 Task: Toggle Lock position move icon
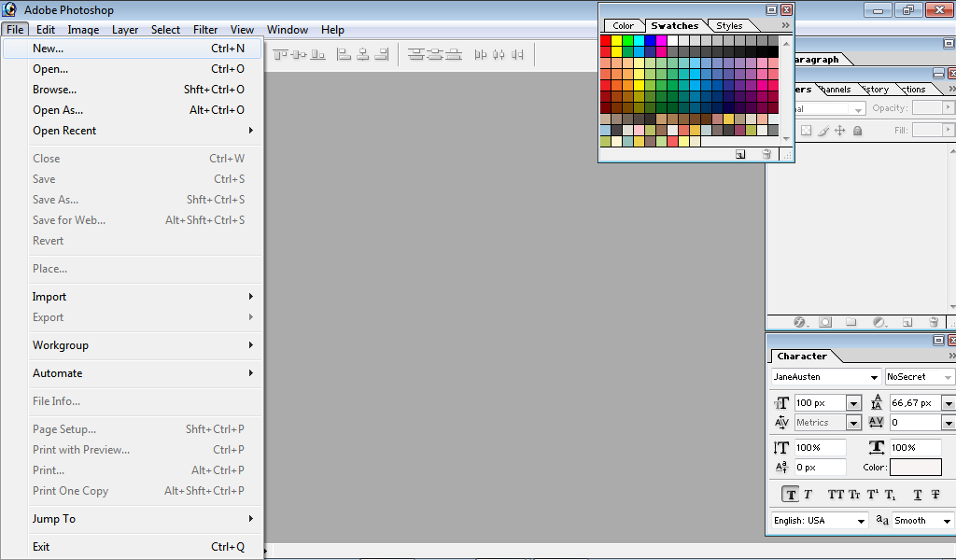[840, 131]
